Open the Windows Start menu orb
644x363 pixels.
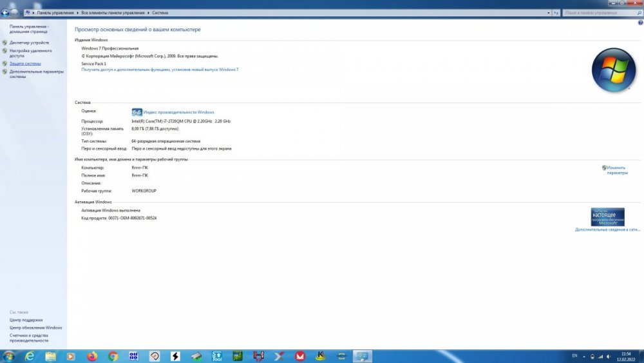pyautogui.click(x=8, y=356)
